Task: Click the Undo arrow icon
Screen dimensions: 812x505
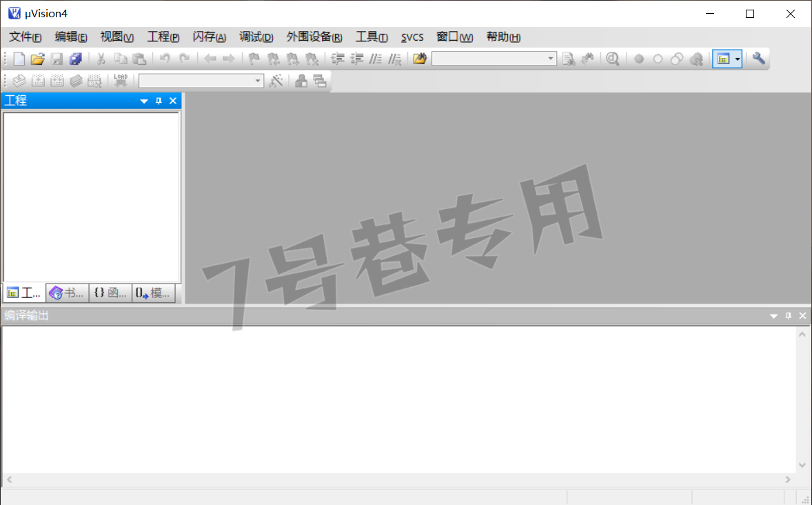Action: point(165,59)
